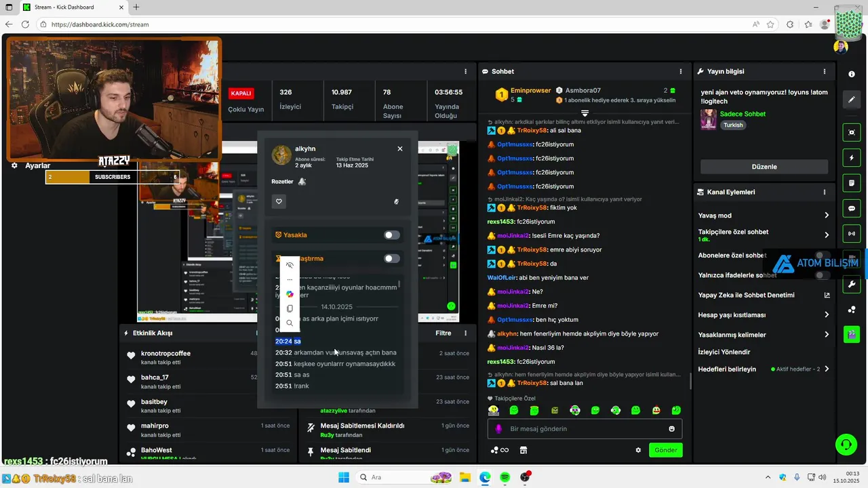Click the Düzenle button
This screenshot has height=488, width=868.
tap(764, 167)
